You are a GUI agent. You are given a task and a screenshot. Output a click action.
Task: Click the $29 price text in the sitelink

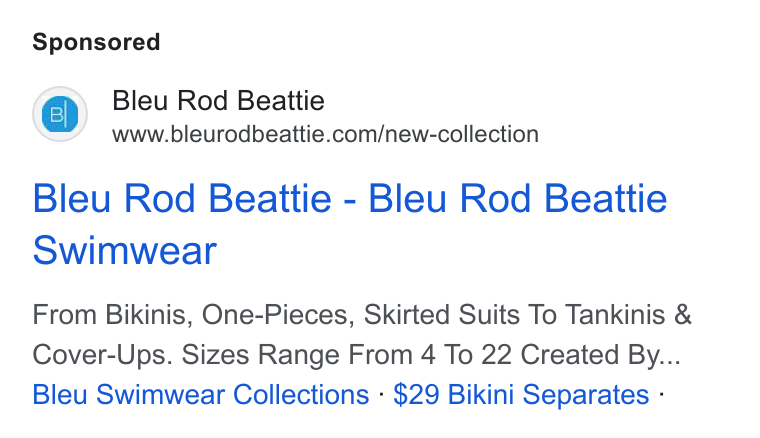[416, 394]
